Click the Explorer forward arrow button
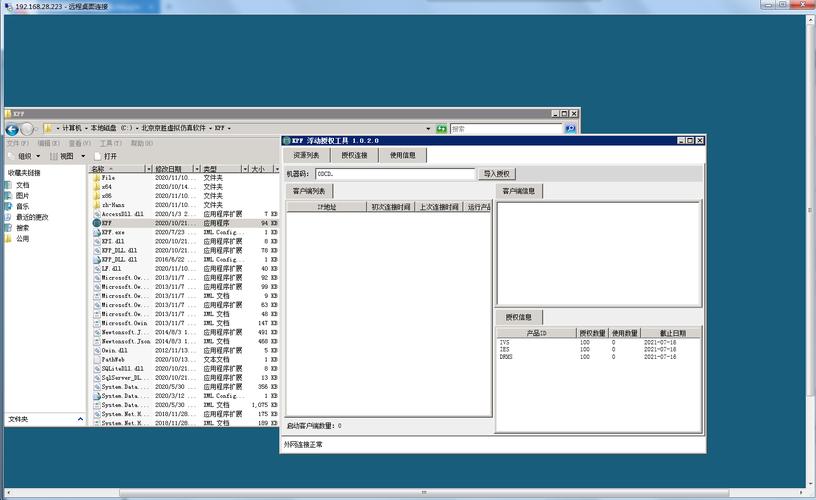 pos(28,129)
